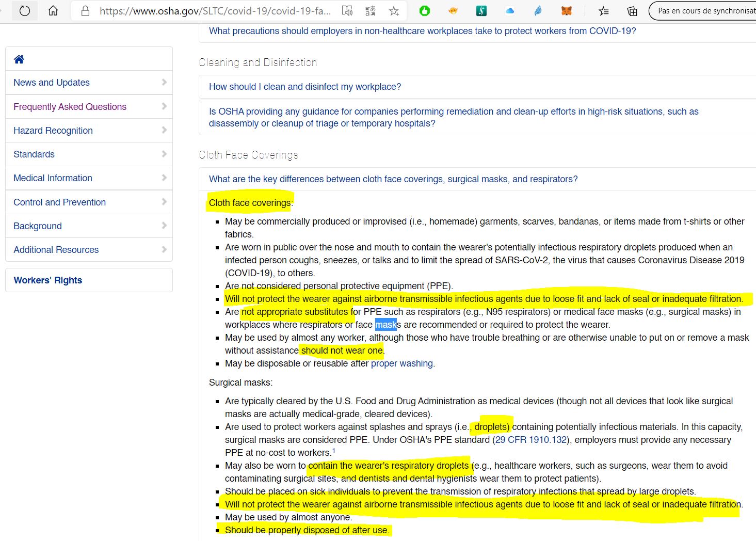Add page to favorites with star icon

tap(394, 11)
